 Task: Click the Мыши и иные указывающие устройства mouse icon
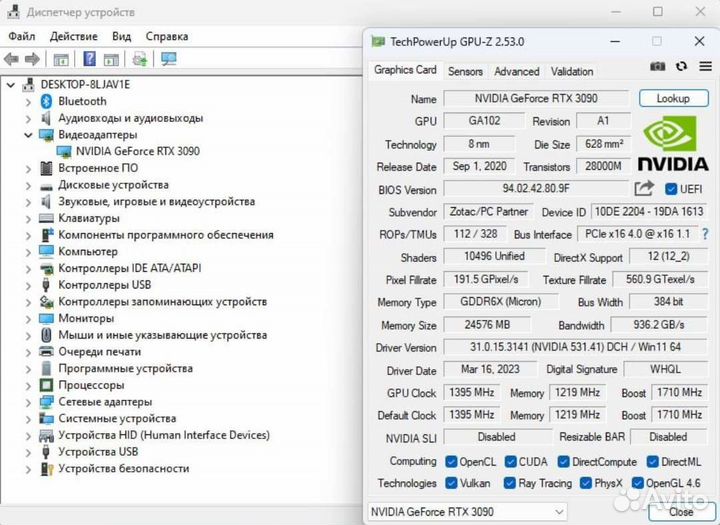pyautogui.click(x=46, y=335)
